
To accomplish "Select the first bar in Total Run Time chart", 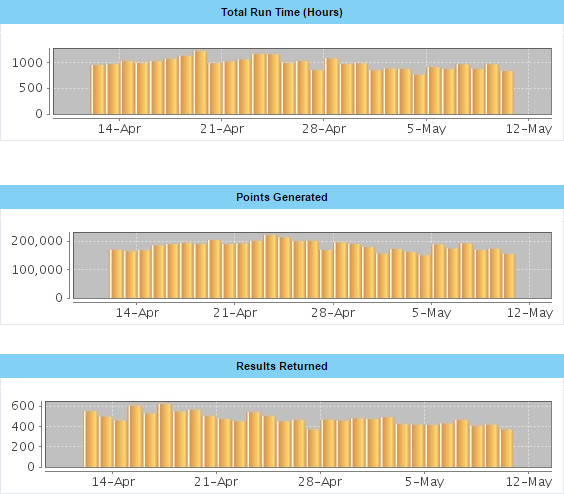I will pos(98,90).
